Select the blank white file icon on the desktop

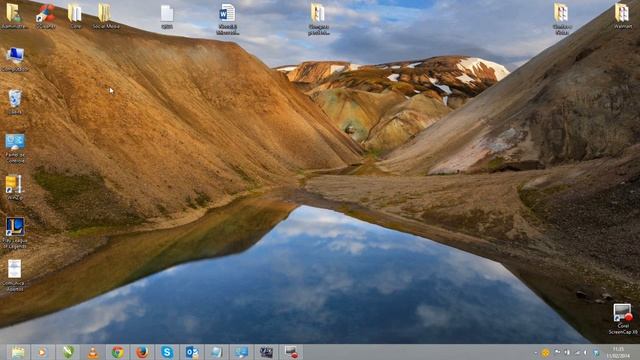pos(167,16)
